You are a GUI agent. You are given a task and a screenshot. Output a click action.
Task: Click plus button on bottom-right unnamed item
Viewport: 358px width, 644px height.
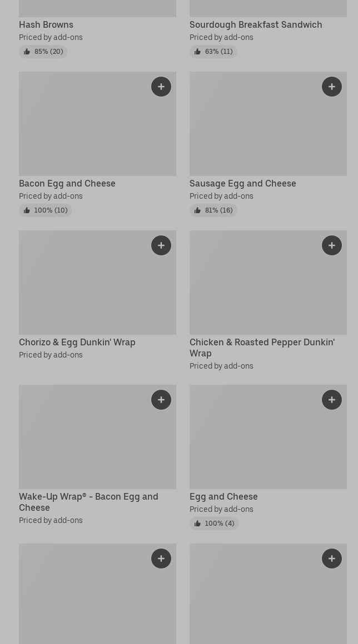point(332,559)
